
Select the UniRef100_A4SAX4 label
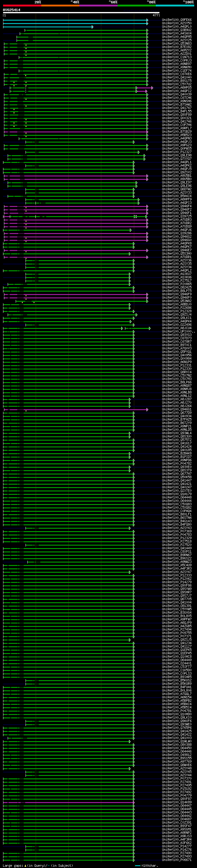point(176,33)
